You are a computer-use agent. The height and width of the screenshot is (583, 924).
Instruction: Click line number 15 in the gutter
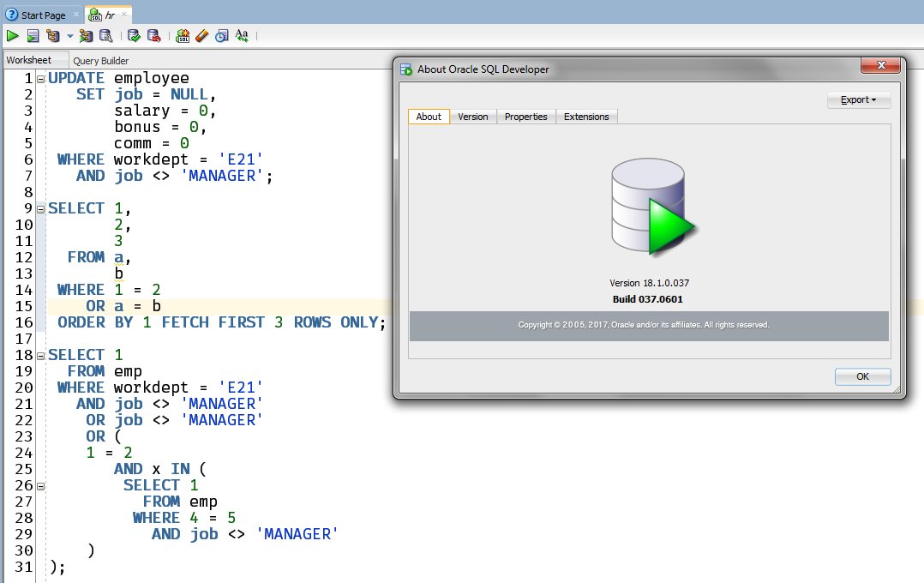pos(24,306)
